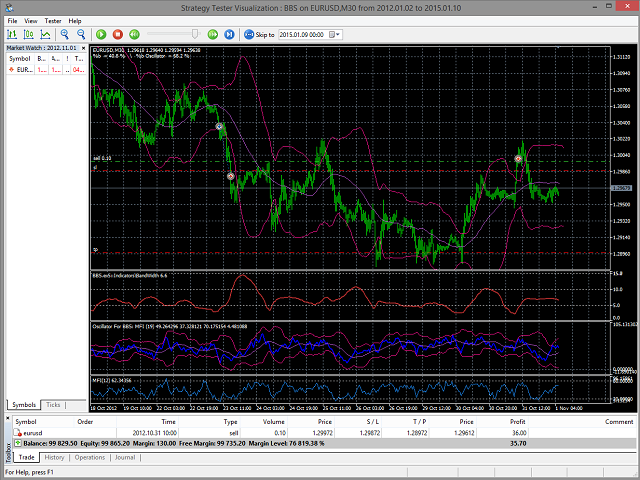
Task: Switch chart to bar chart mode
Action: 12,34
